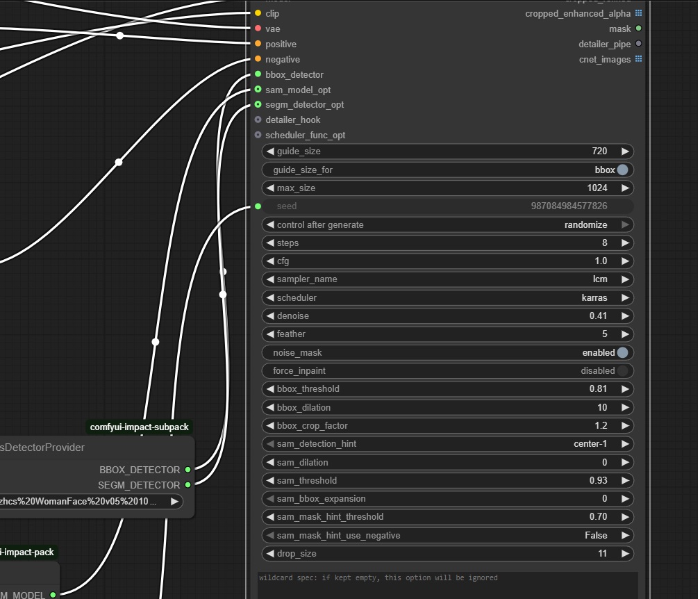Screen dimensions: 700x599
Task: Click the mask output socket
Action: 638,28
